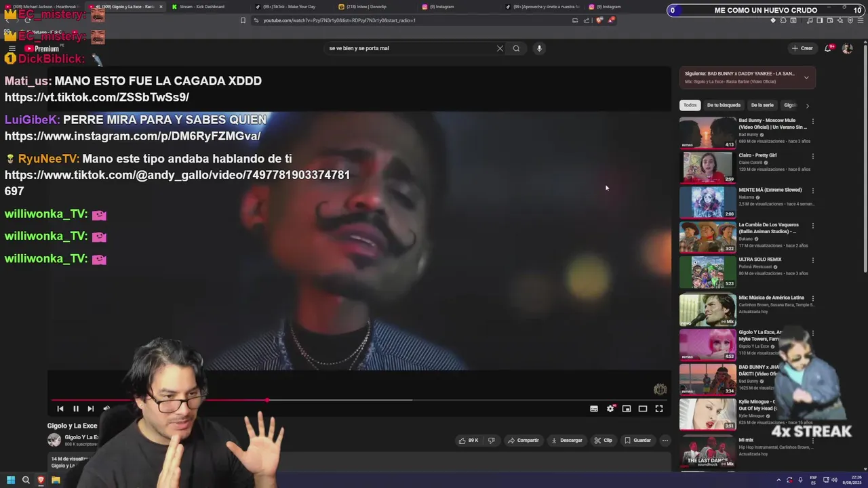Open video player settings gear

(x=610, y=409)
